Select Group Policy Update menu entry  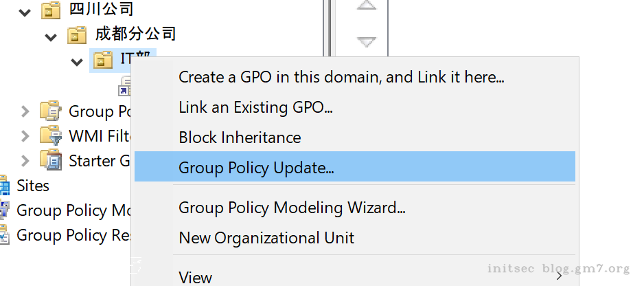coord(256,168)
